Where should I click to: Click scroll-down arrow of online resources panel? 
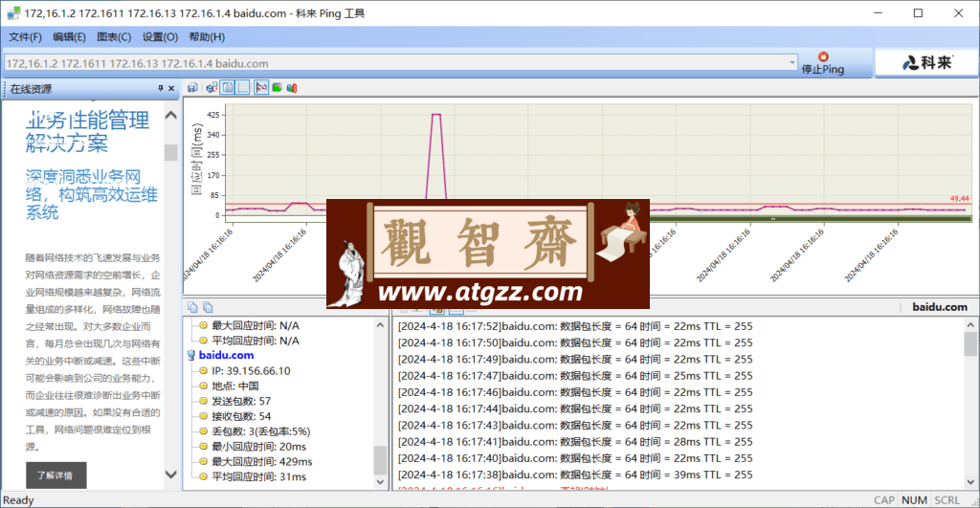[x=170, y=475]
